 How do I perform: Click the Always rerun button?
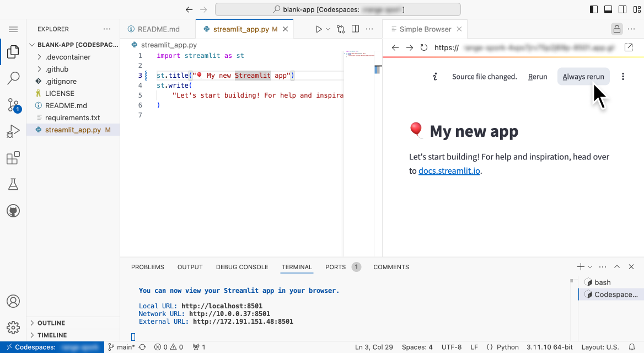coord(583,76)
